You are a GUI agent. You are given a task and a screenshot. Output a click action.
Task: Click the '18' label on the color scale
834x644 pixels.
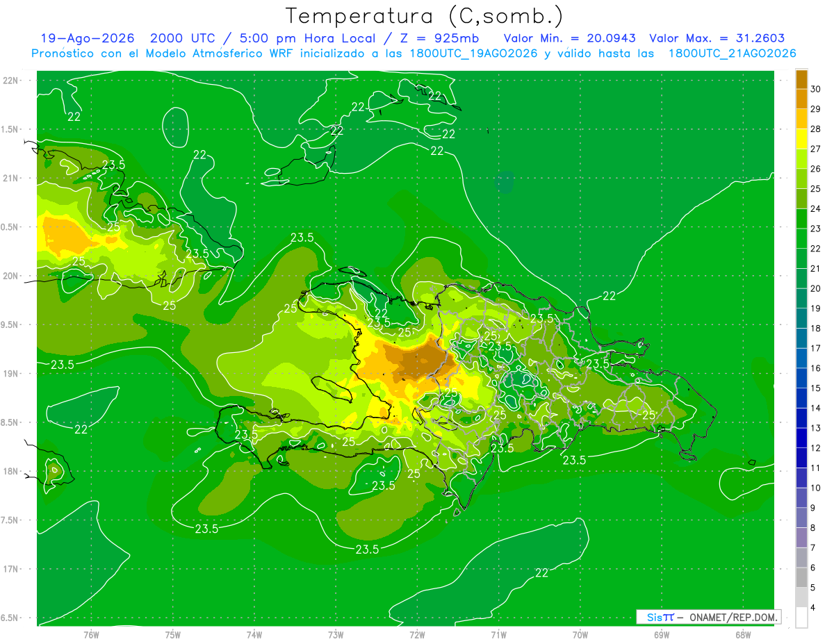coord(816,328)
